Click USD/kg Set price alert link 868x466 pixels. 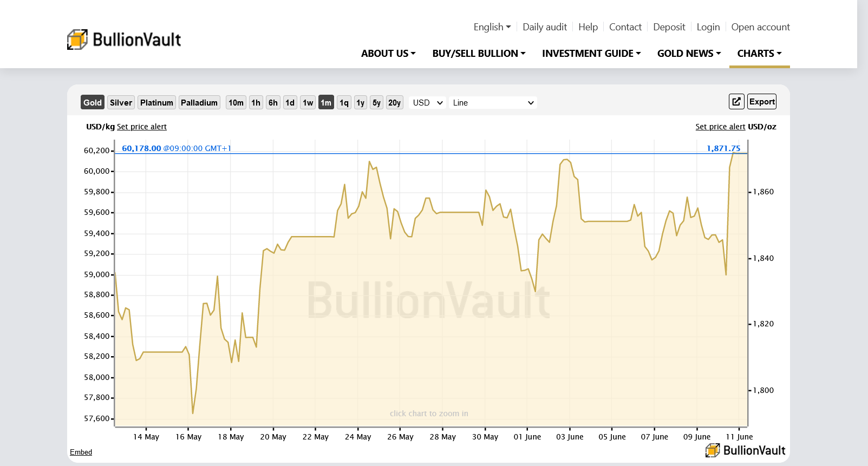pos(141,127)
